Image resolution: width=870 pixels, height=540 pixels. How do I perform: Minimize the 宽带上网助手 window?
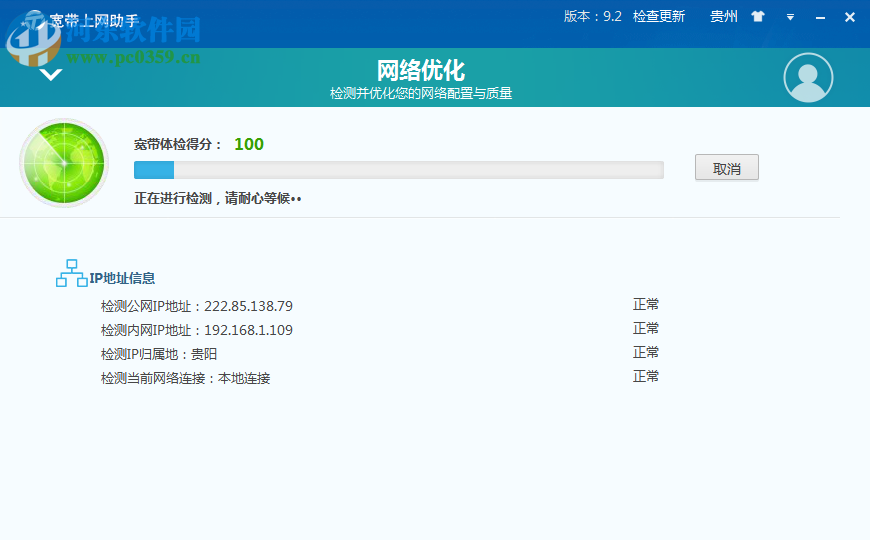coord(820,18)
